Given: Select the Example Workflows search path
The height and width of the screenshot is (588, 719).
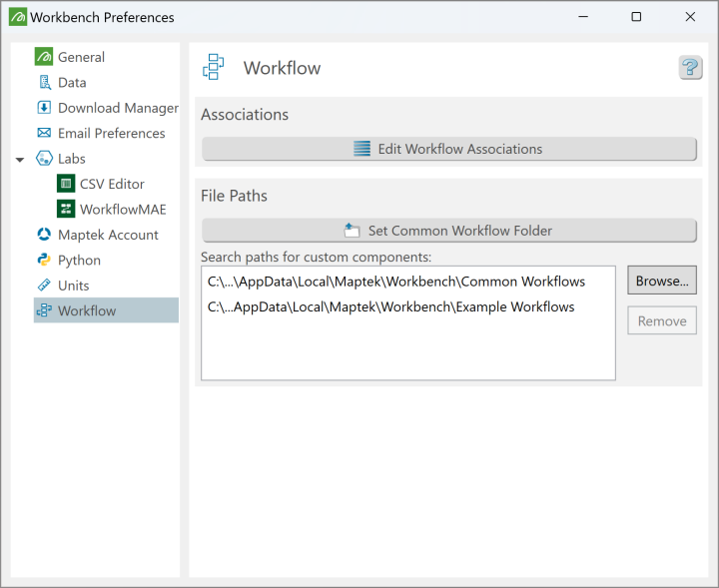Looking at the screenshot, I should click(x=391, y=306).
